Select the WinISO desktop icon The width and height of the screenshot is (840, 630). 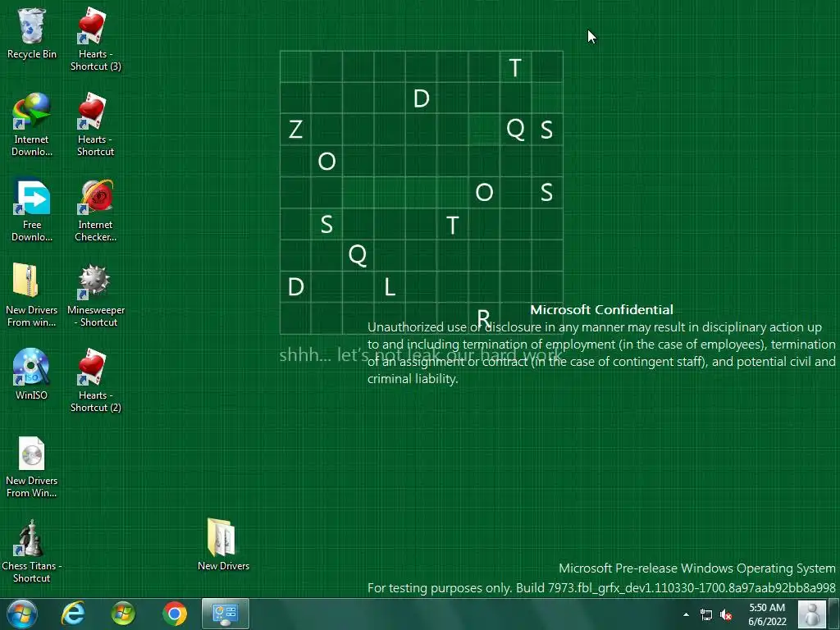point(32,374)
